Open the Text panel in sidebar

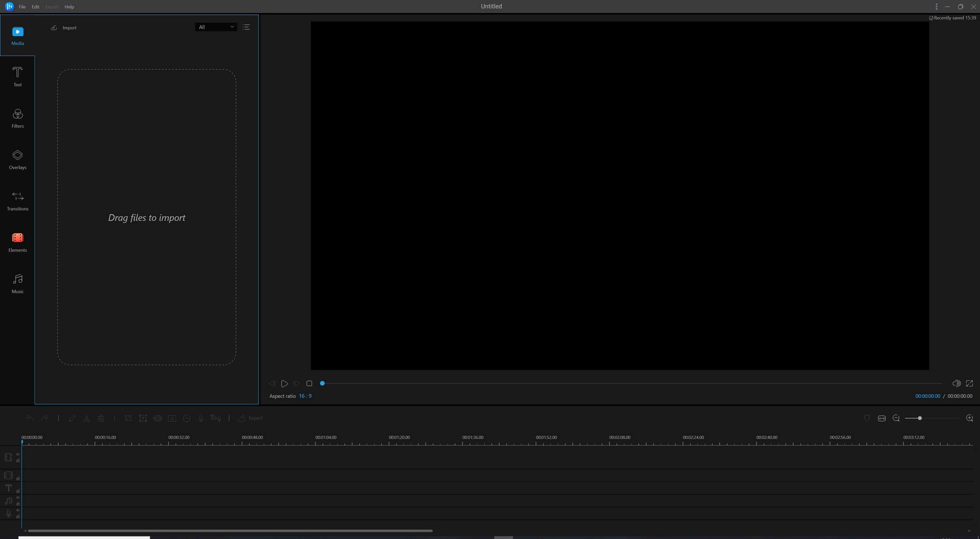(x=18, y=76)
